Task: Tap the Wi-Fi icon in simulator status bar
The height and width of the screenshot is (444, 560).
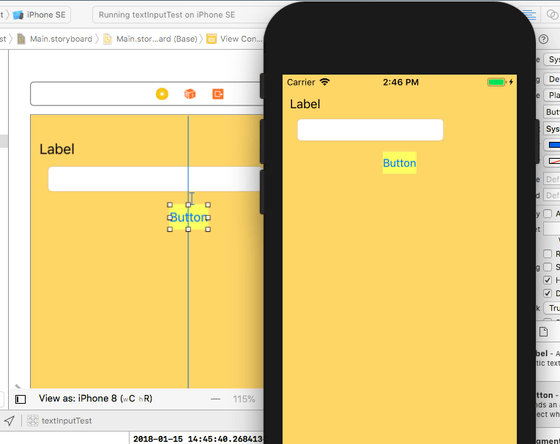Action: [325, 82]
